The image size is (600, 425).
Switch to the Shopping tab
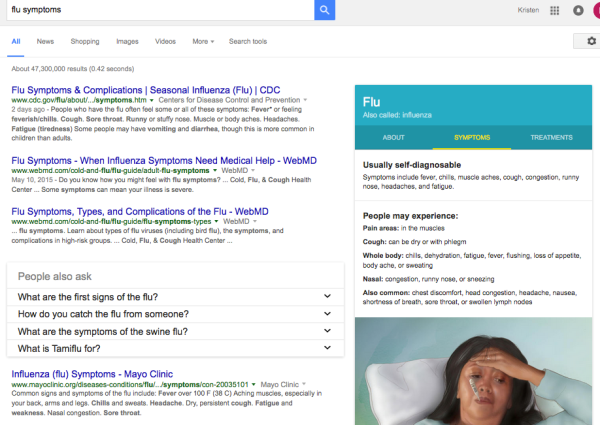(85, 41)
